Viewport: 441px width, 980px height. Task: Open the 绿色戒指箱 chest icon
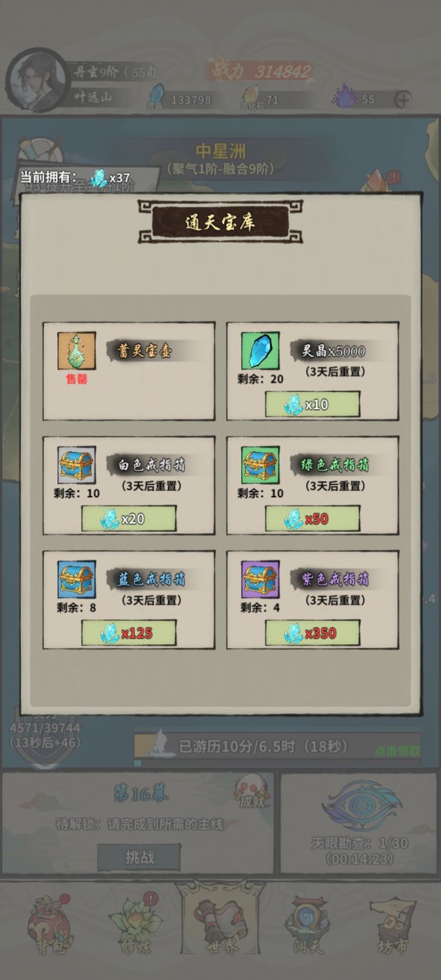260,466
